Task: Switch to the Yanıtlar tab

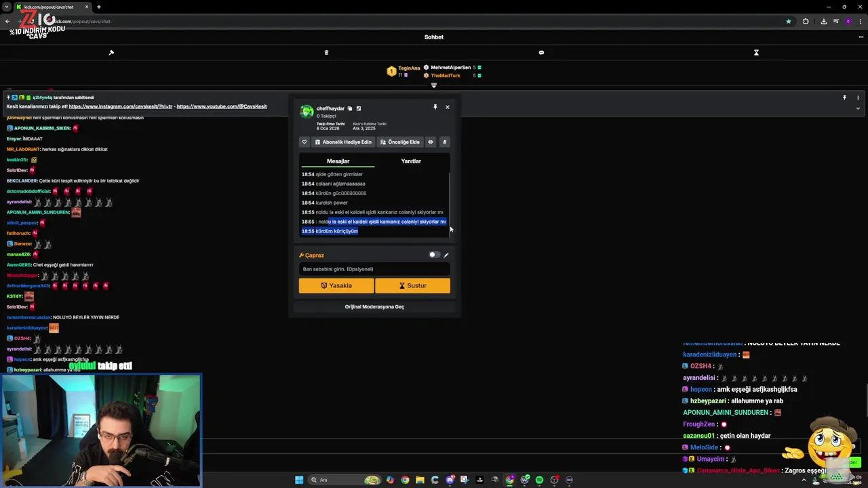Action: tap(411, 161)
